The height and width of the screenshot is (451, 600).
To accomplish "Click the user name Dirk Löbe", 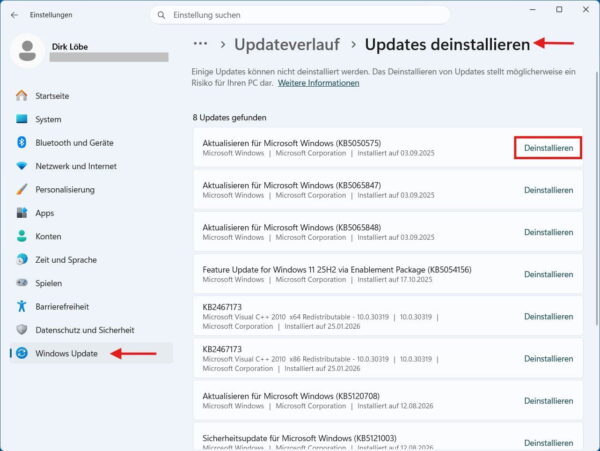I will (70, 46).
